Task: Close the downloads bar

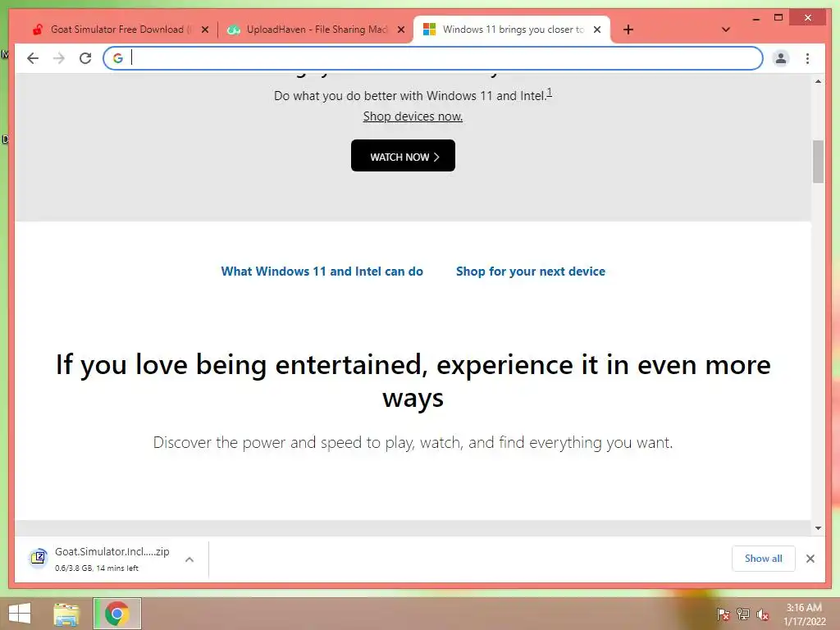Action: [x=810, y=559]
